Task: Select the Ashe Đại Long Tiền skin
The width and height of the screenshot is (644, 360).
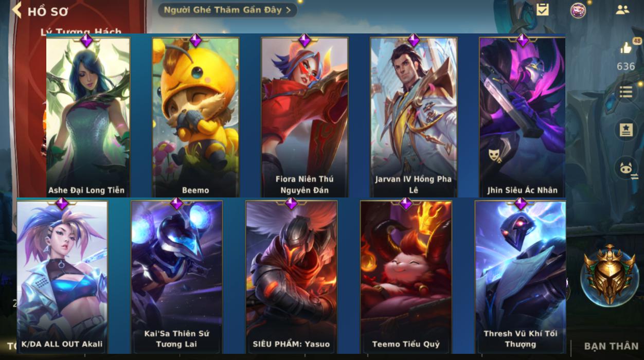Action: pyautogui.click(x=87, y=117)
